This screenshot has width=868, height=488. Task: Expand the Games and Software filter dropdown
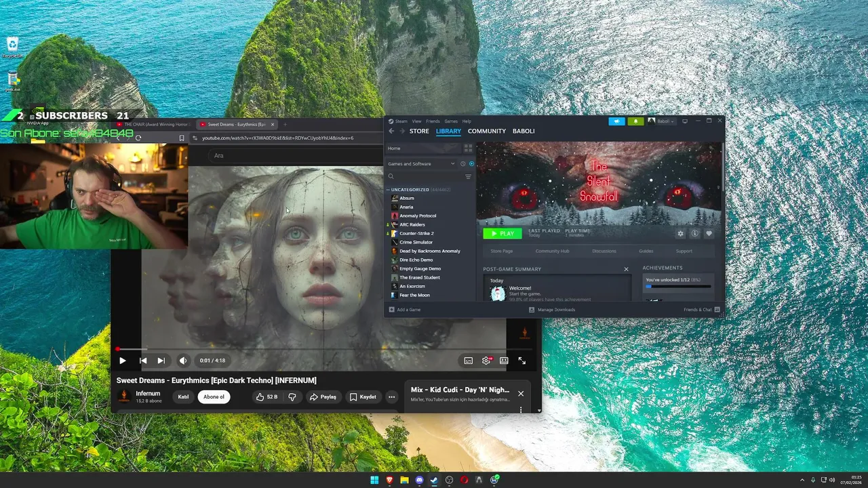(421, 163)
